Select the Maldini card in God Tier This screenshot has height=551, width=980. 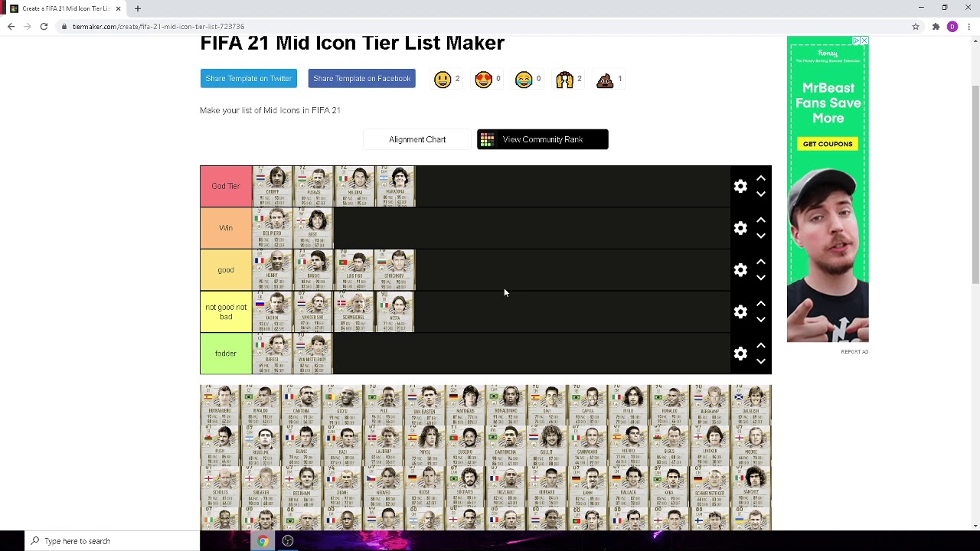tap(354, 186)
